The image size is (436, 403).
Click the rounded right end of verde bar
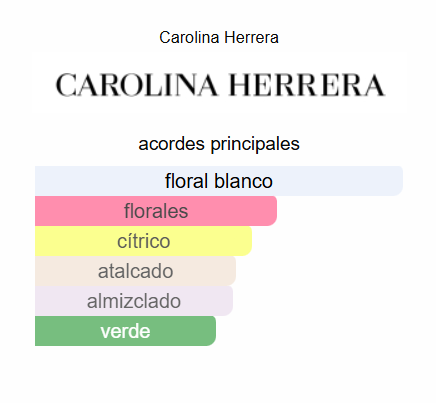click(x=211, y=331)
